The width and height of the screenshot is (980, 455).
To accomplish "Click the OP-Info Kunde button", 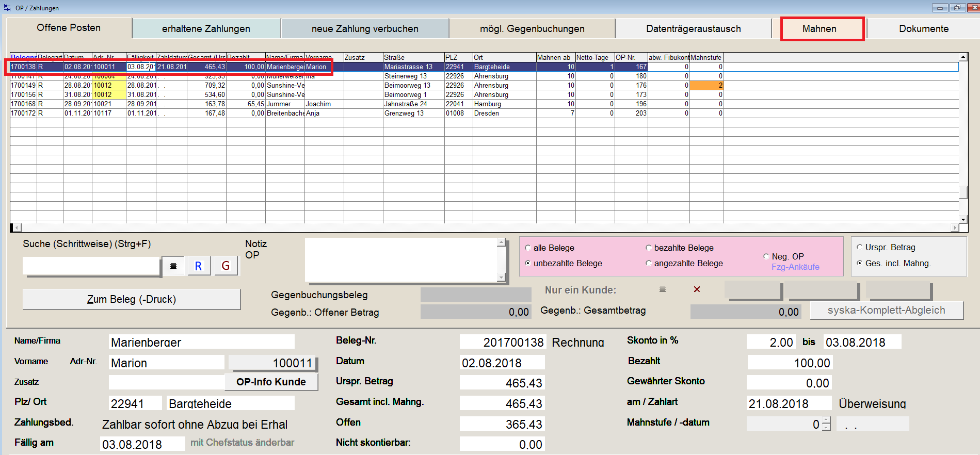I will (x=271, y=382).
